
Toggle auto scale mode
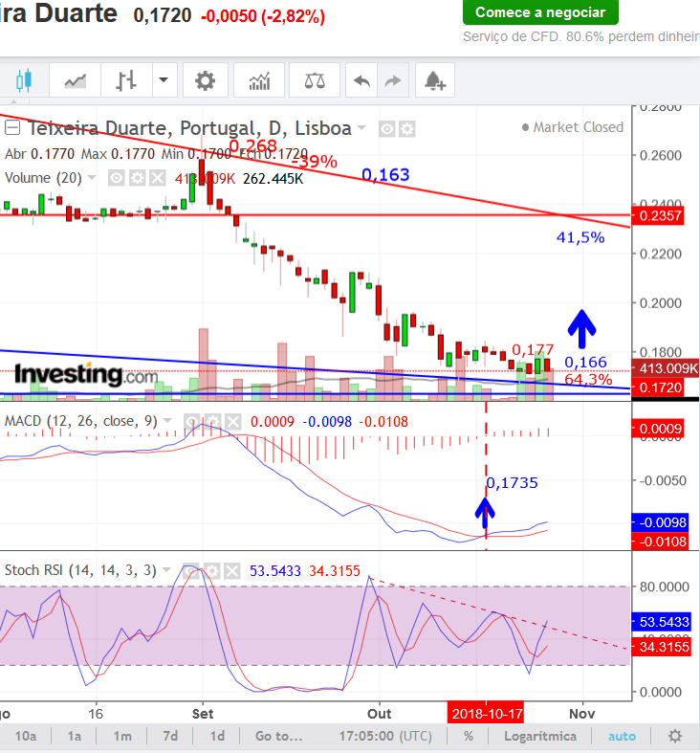pos(622,736)
